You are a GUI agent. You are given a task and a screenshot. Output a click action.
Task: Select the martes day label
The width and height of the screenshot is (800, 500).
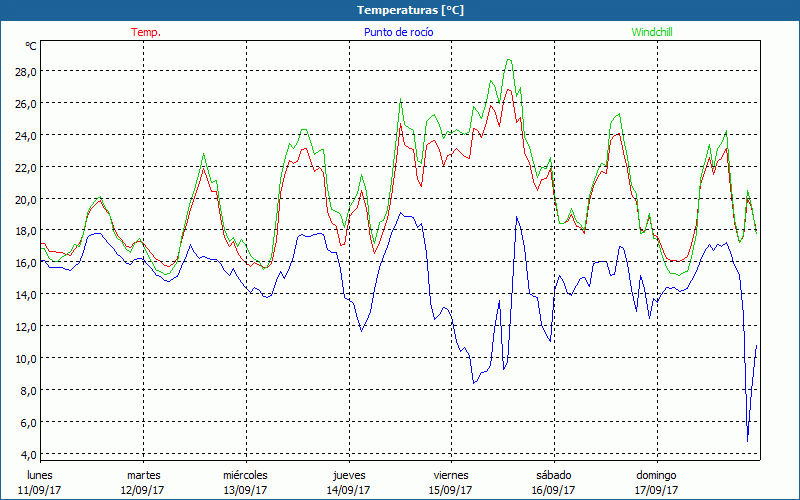pyautogui.click(x=143, y=475)
